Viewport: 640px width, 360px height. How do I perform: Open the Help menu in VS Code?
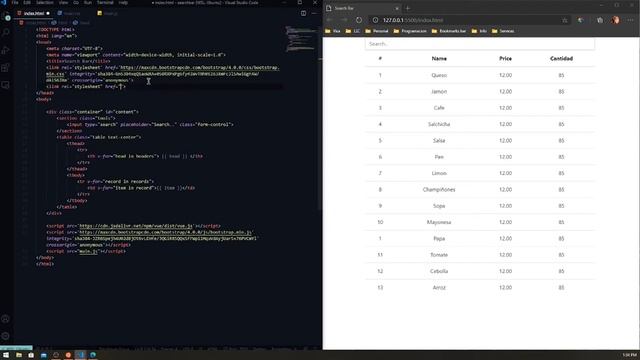coord(123,2)
